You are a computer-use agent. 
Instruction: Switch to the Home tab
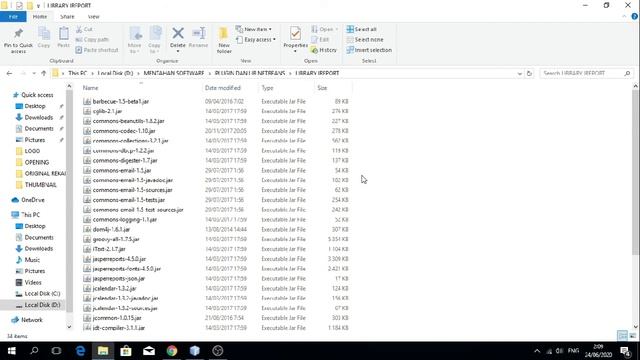(40, 17)
